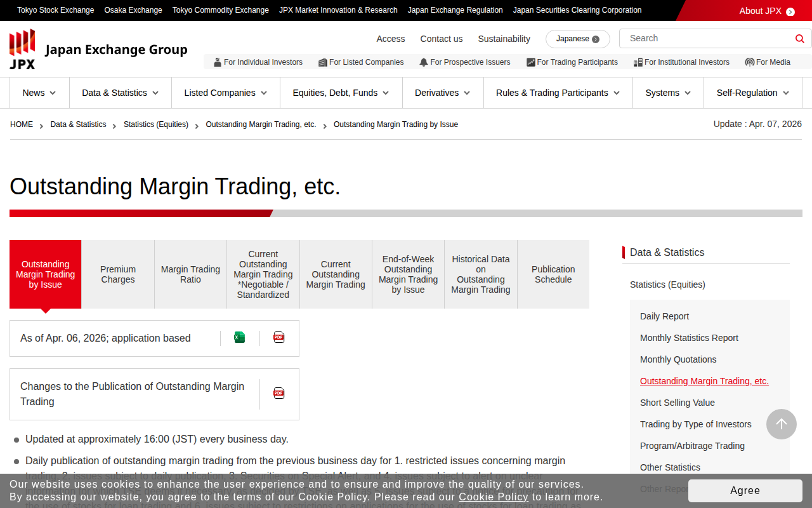Open JPX Market Innovation & Research link
The height and width of the screenshot is (508, 812).
click(x=338, y=10)
